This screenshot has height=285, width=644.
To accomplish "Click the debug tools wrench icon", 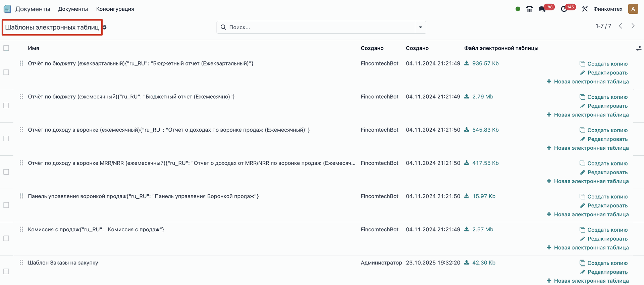I will tap(585, 9).
